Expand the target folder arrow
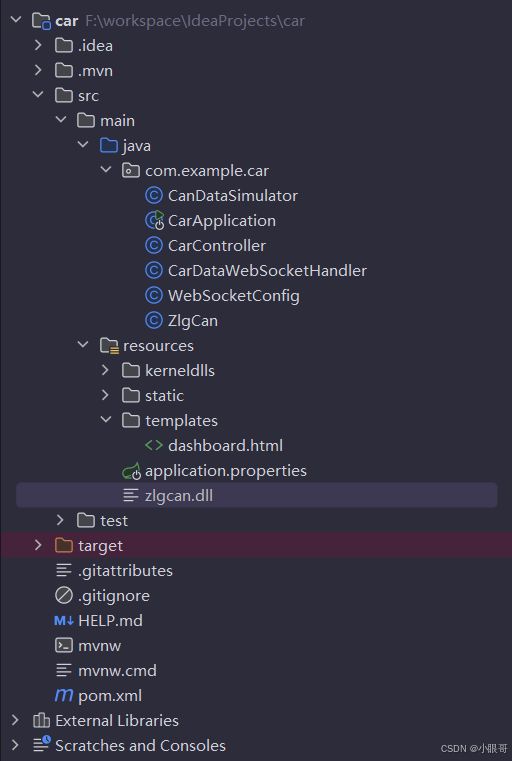 38,546
